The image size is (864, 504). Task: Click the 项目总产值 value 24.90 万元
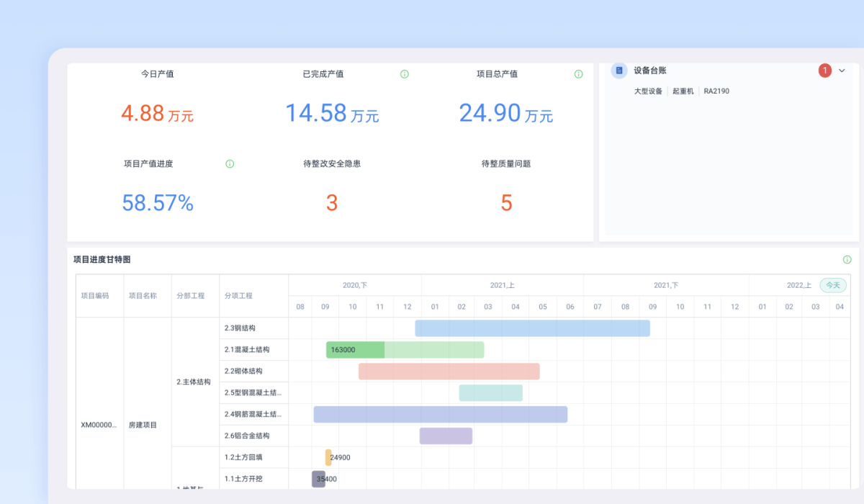[x=506, y=113]
